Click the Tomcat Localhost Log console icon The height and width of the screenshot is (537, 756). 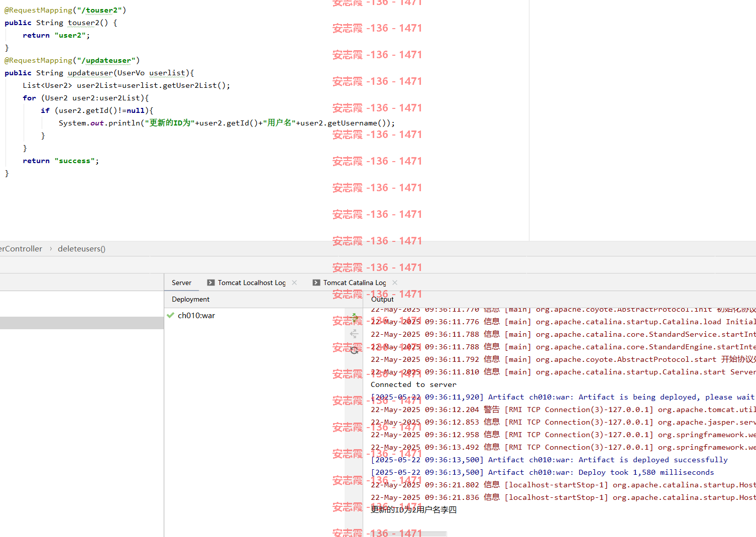pyautogui.click(x=211, y=283)
